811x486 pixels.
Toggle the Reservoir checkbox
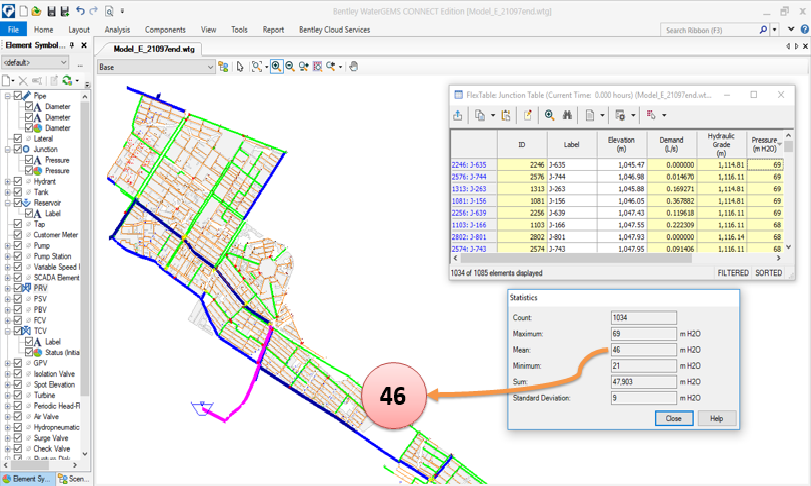pyautogui.click(x=18, y=203)
